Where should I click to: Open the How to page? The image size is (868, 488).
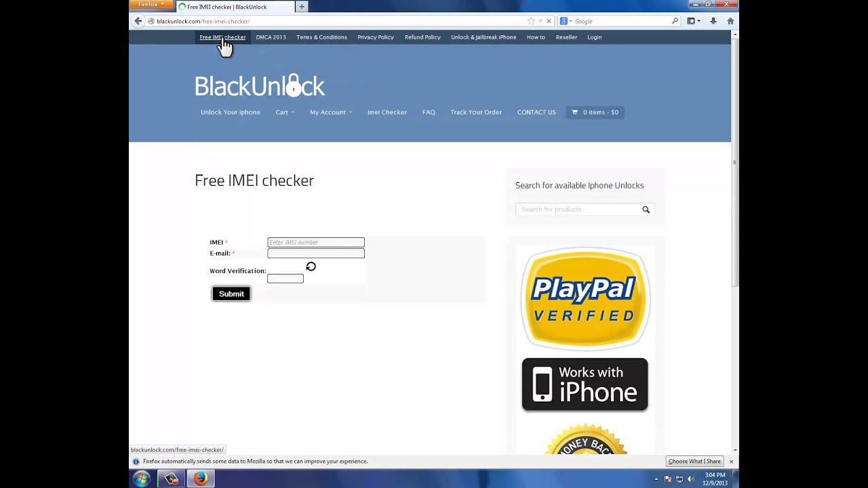click(x=536, y=37)
